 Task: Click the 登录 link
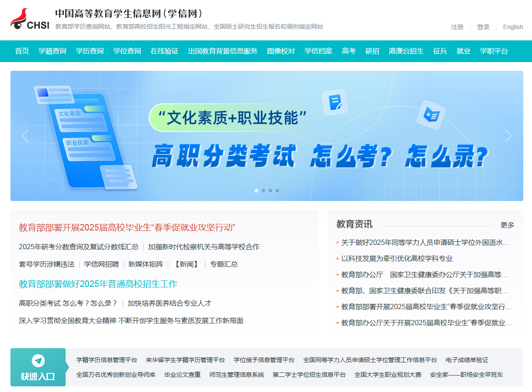(x=483, y=27)
